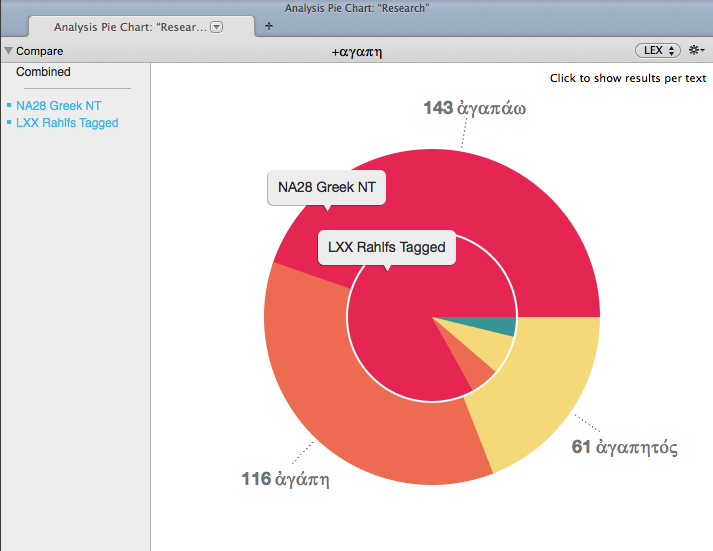
Task: Open the gear settings menu
Action: [x=696, y=50]
